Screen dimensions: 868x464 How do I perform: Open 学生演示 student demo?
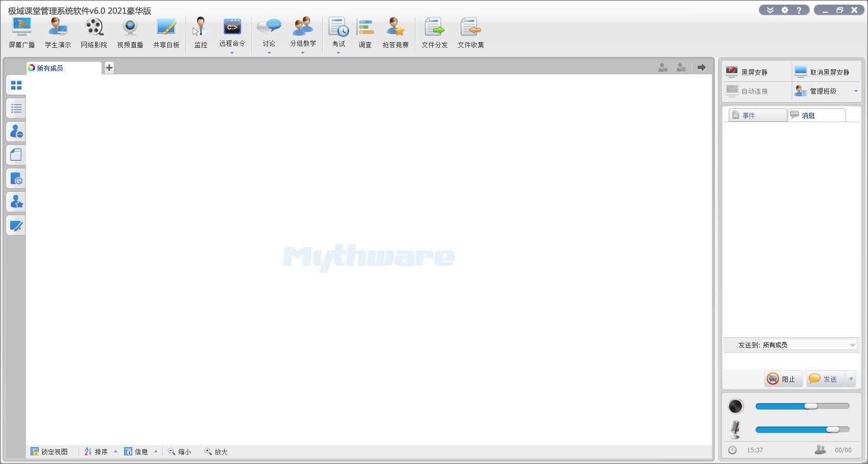pyautogui.click(x=58, y=33)
